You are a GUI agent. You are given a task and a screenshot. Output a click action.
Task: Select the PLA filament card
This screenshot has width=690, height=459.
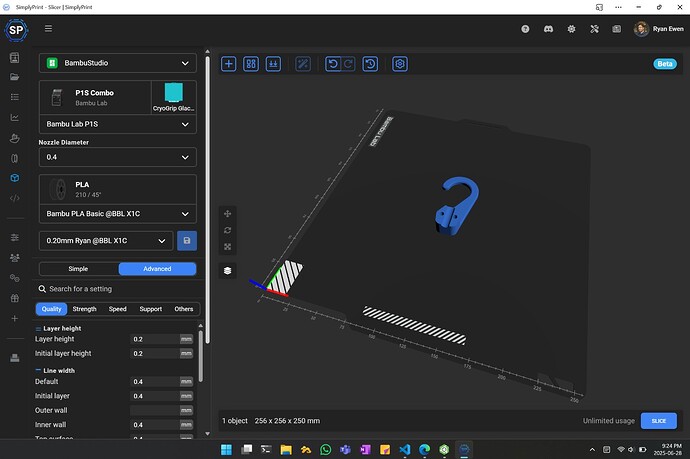coord(117,189)
